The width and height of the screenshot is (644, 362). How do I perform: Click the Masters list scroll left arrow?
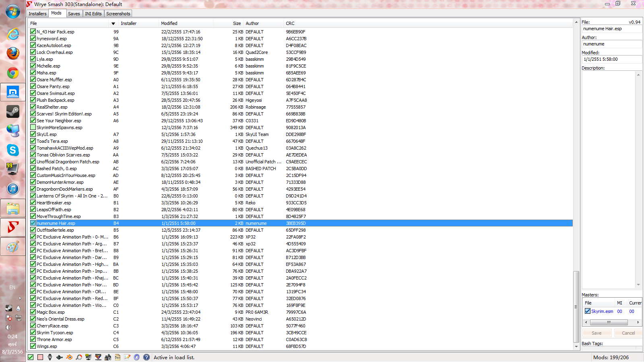click(x=586, y=322)
